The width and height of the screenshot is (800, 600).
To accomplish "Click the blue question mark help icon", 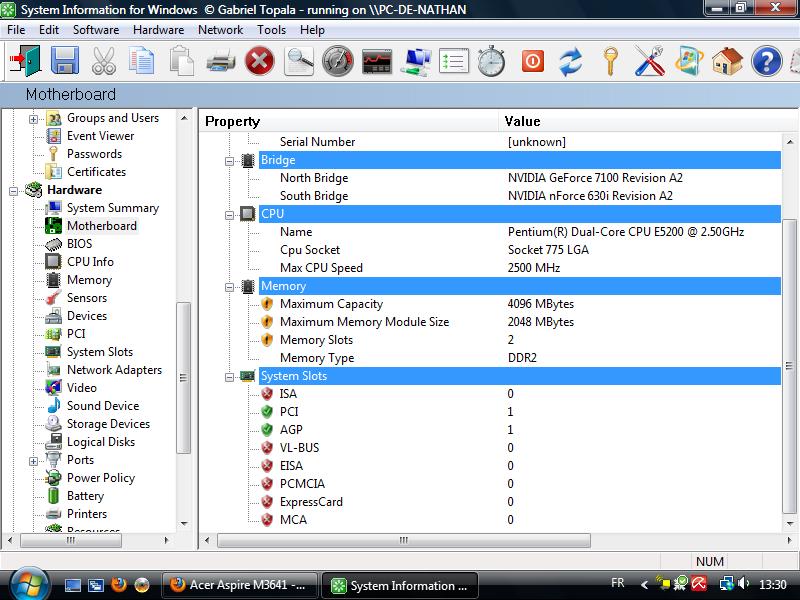I will click(x=766, y=61).
